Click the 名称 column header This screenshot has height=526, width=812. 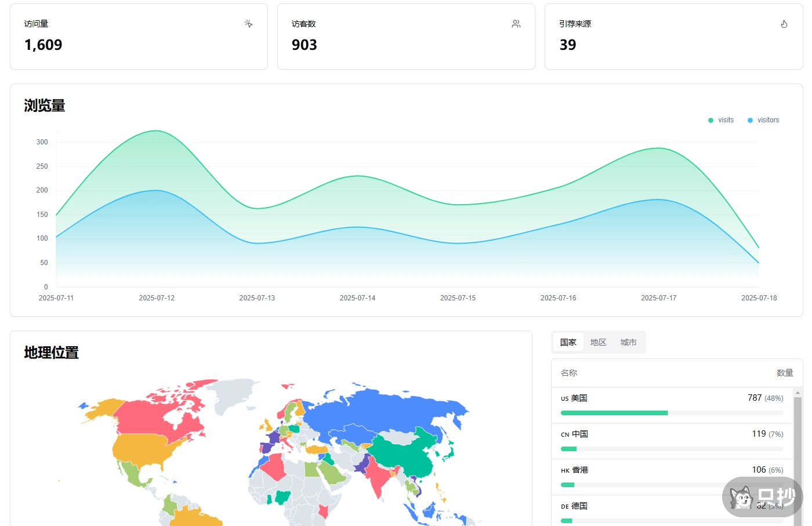click(568, 373)
